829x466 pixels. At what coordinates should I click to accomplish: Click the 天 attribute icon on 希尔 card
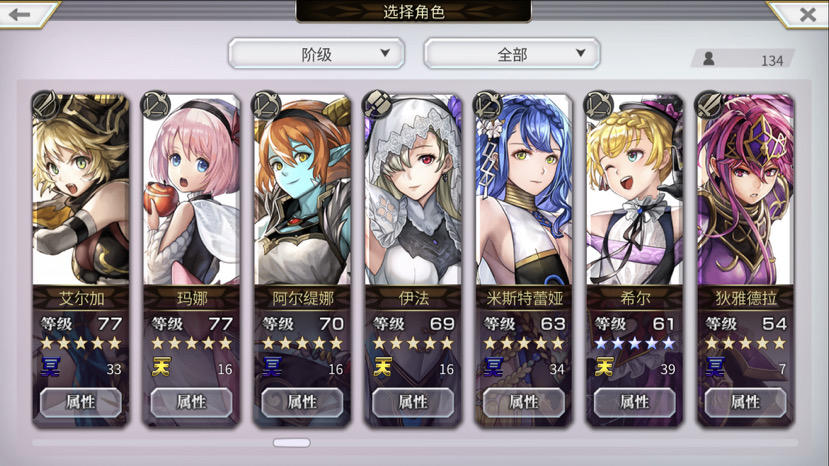(x=605, y=366)
